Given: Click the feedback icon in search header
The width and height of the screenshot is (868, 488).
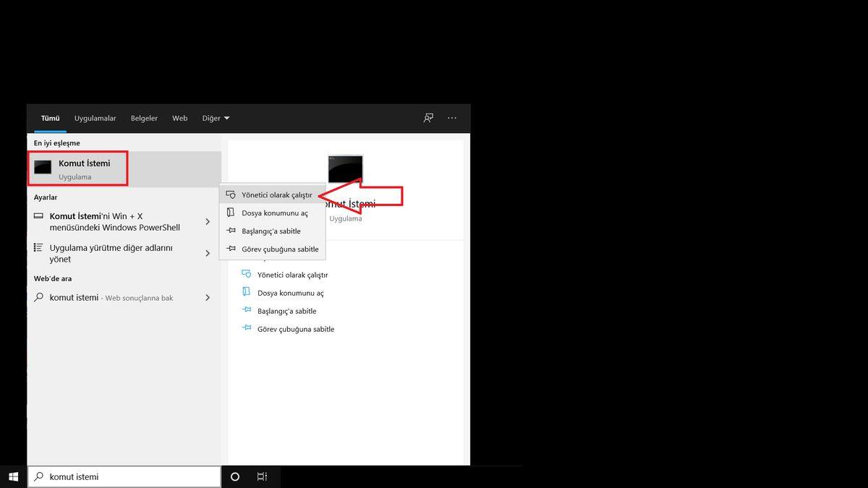Looking at the screenshot, I should (x=428, y=118).
